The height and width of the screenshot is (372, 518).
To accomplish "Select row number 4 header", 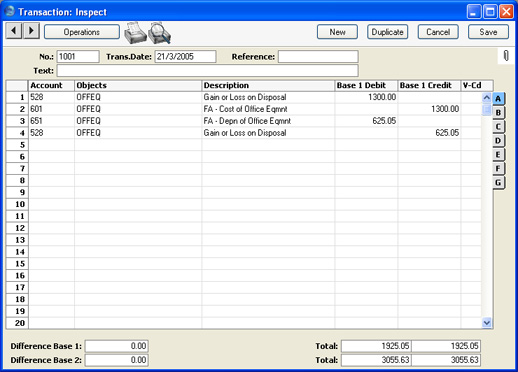I will click(x=17, y=133).
